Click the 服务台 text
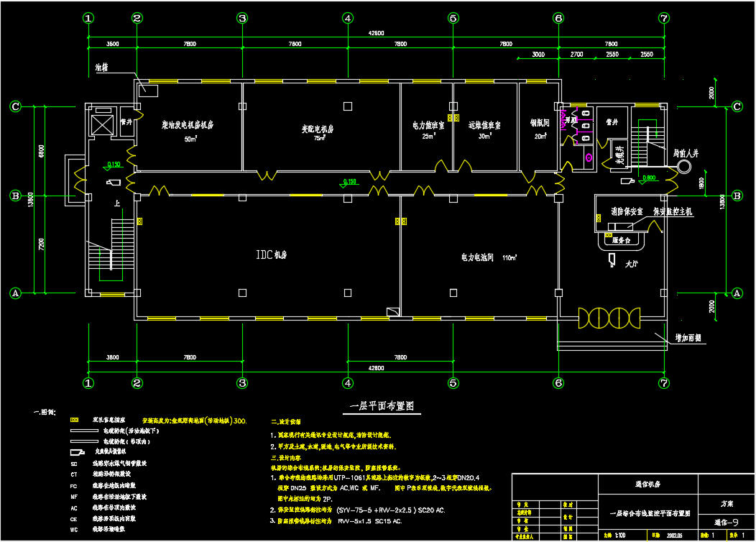 tap(622, 240)
